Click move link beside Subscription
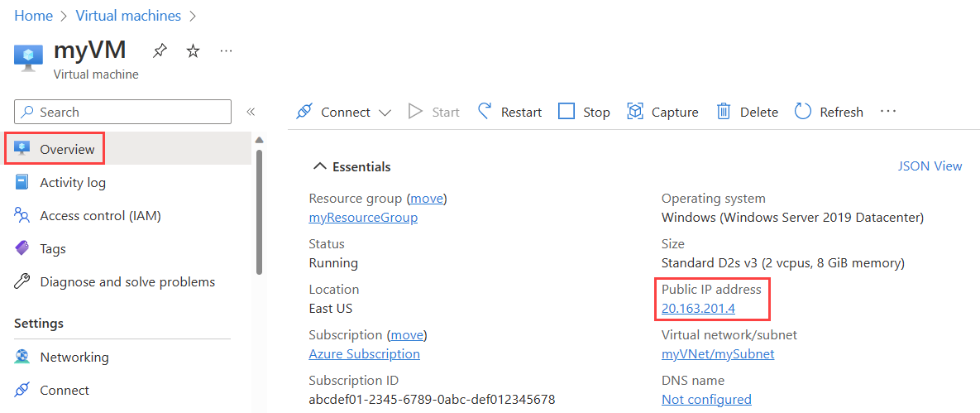Screen dimensions: 980x413 409,334
